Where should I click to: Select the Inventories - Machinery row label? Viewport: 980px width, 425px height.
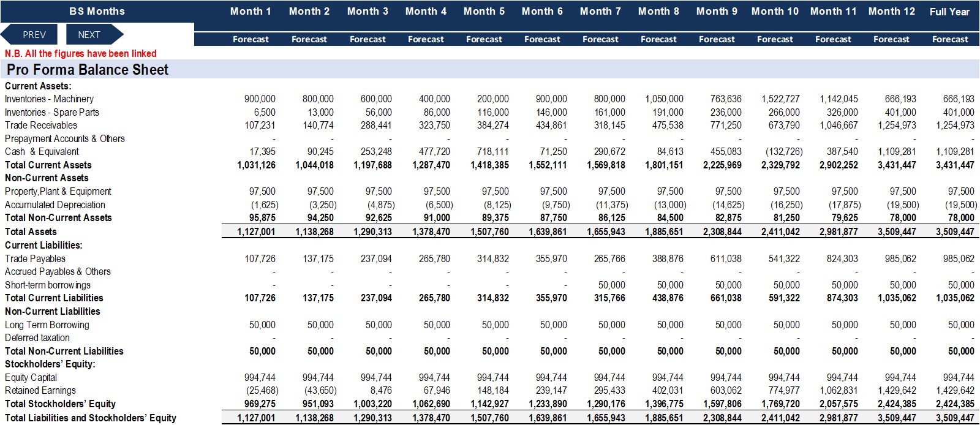[x=49, y=99]
